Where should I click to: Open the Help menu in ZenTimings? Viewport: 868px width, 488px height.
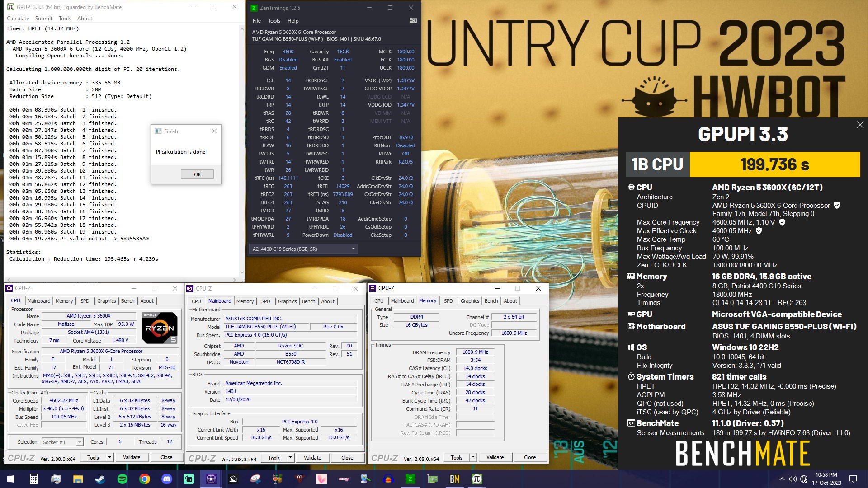293,21
